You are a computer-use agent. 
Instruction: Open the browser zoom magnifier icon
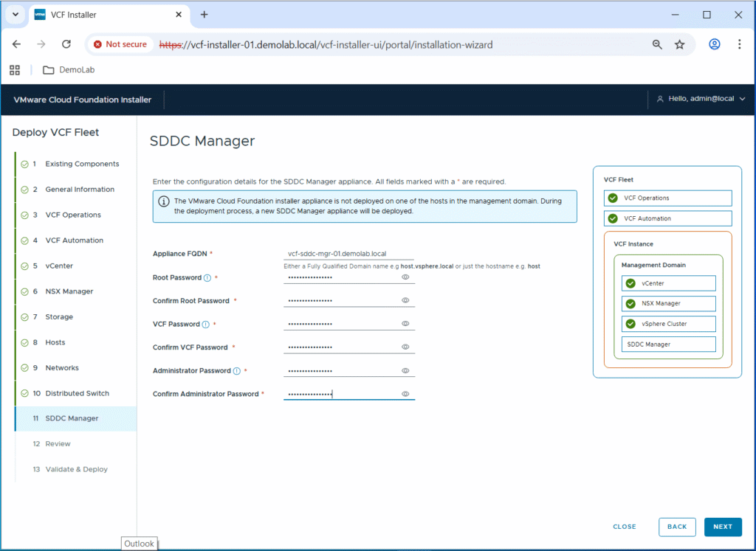657,44
